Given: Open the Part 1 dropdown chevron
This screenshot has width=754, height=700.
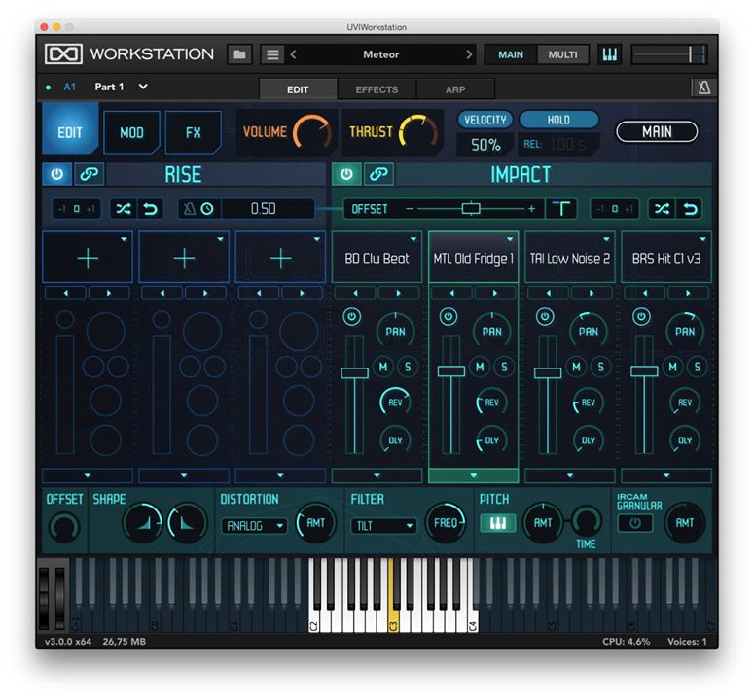Looking at the screenshot, I should coord(143,87).
